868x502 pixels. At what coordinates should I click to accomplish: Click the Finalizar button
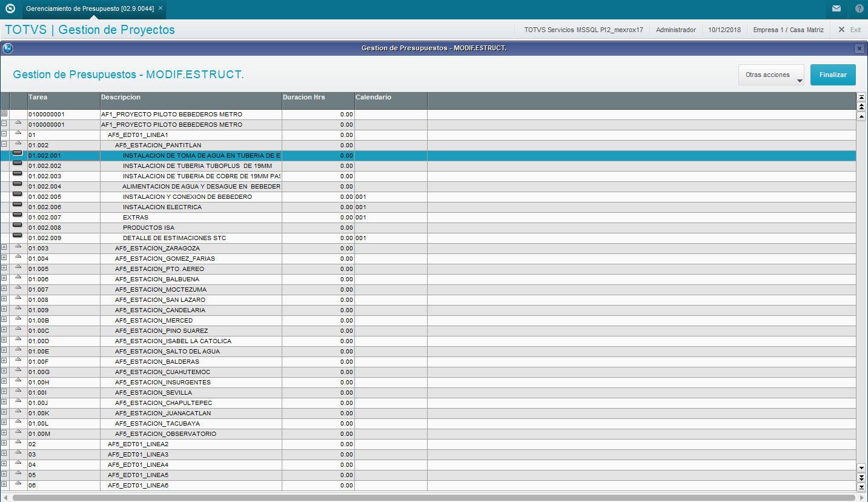833,75
